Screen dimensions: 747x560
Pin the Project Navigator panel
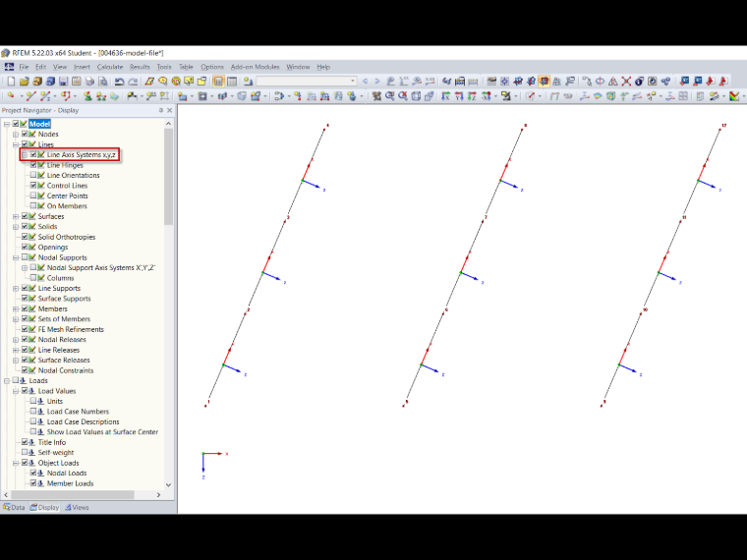pyautogui.click(x=160, y=110)
